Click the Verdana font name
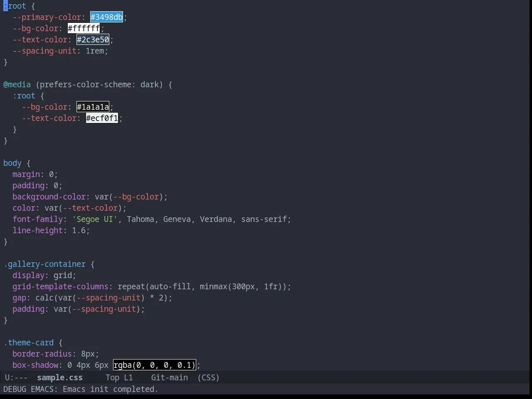Viewport: 532px width, 399px height. coord(216,219)
